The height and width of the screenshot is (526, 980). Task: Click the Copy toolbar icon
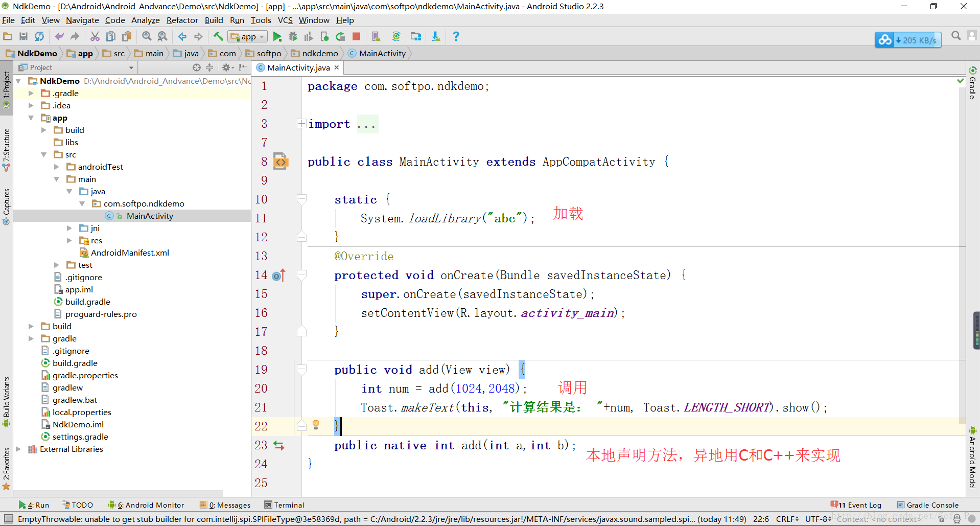111,36
